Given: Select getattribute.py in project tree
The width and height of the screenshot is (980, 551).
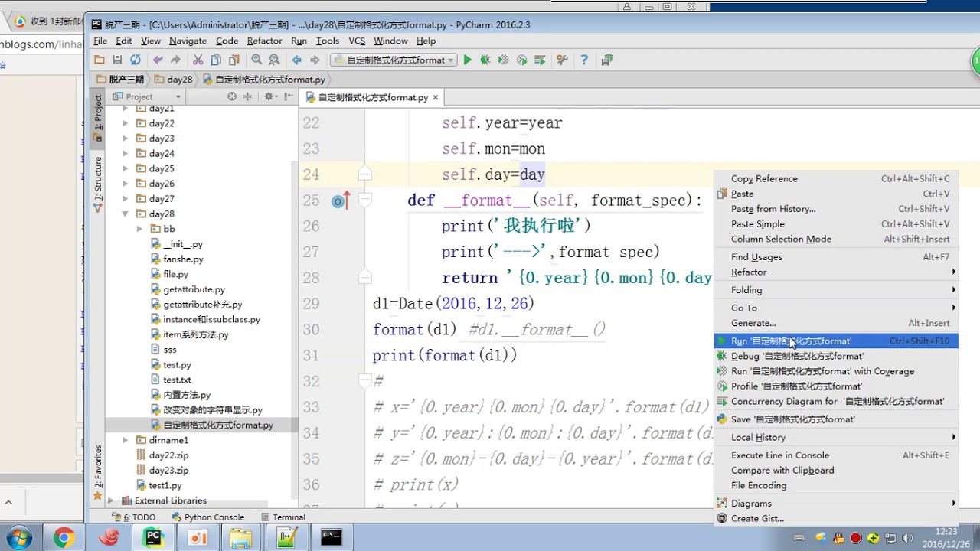Looking at the screenshot, I should pos(194,289).
